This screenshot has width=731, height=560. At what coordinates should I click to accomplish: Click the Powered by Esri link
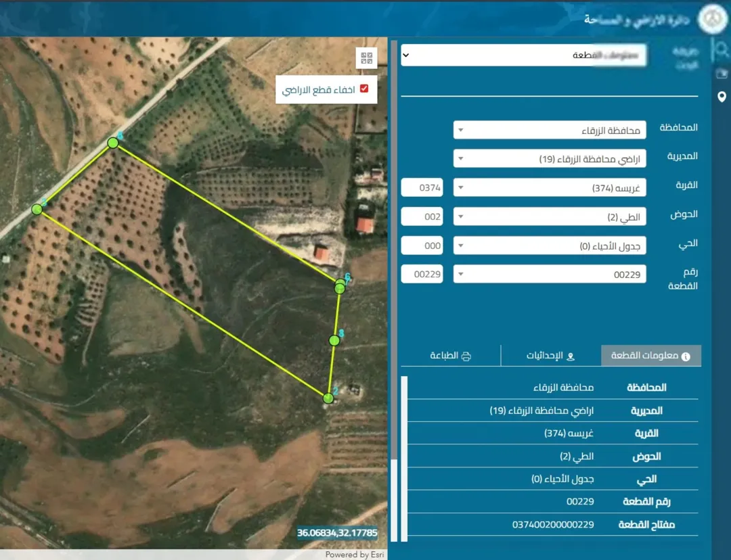point(354,555)
